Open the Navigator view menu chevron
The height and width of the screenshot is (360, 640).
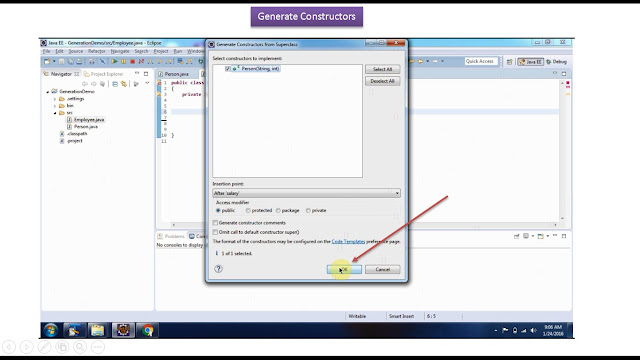point(147,83)
